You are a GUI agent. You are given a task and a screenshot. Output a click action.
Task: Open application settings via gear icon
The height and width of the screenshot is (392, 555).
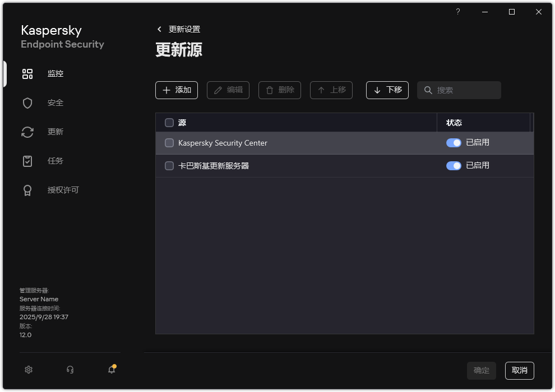point(28,370)
